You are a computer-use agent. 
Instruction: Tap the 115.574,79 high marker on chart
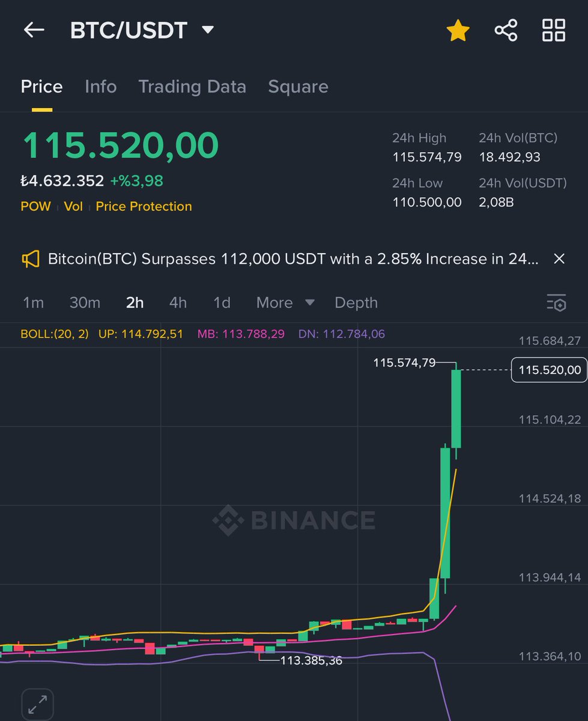(404, 363)
